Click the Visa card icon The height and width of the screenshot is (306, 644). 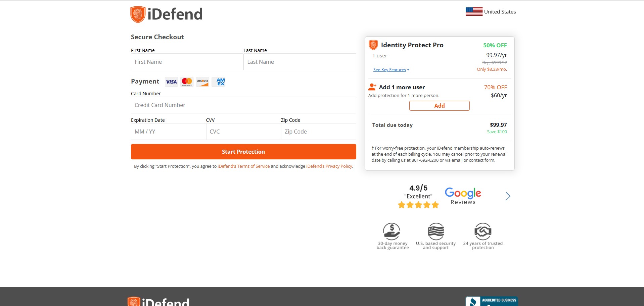click(x=171, y=82)
